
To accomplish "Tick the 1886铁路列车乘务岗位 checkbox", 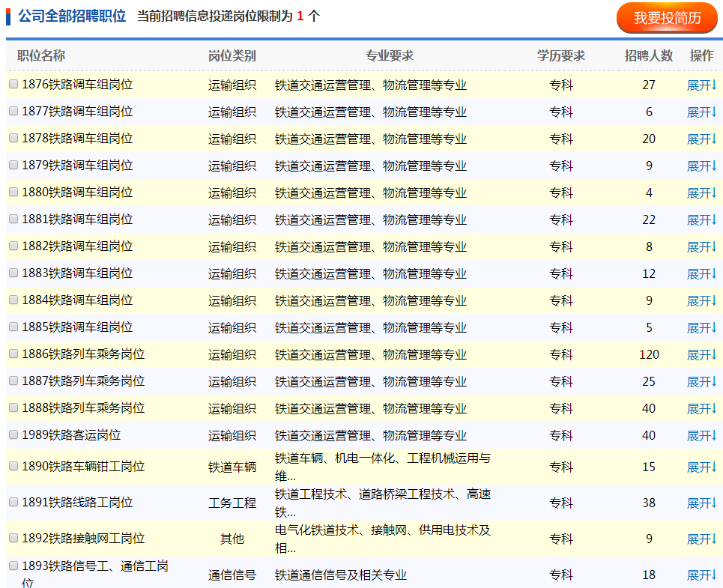I will tap(13, 354).
